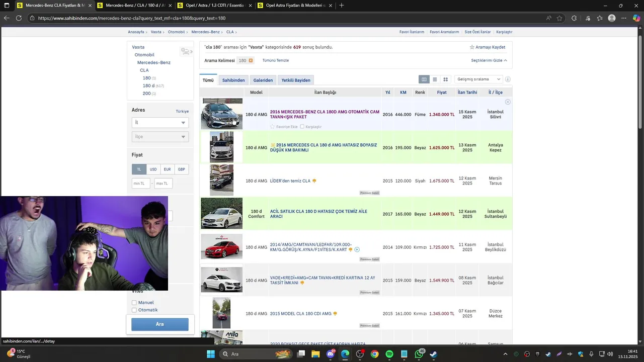The height and width of the screenshot is (362, 644).
Task: Select GBP currency option
Action: pos(181,169)
